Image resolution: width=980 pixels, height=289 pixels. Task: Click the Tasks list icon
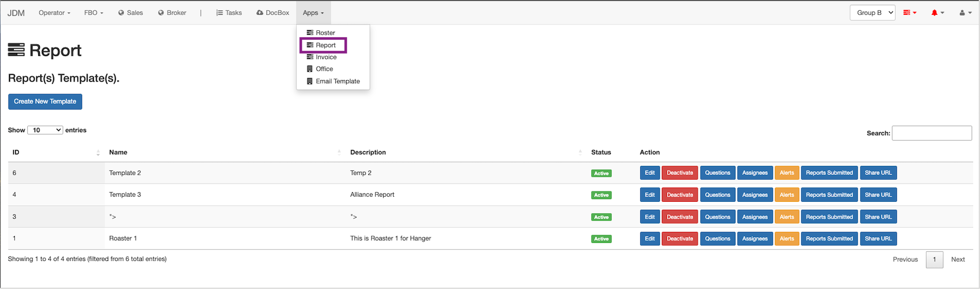click(x=220, y=13)
